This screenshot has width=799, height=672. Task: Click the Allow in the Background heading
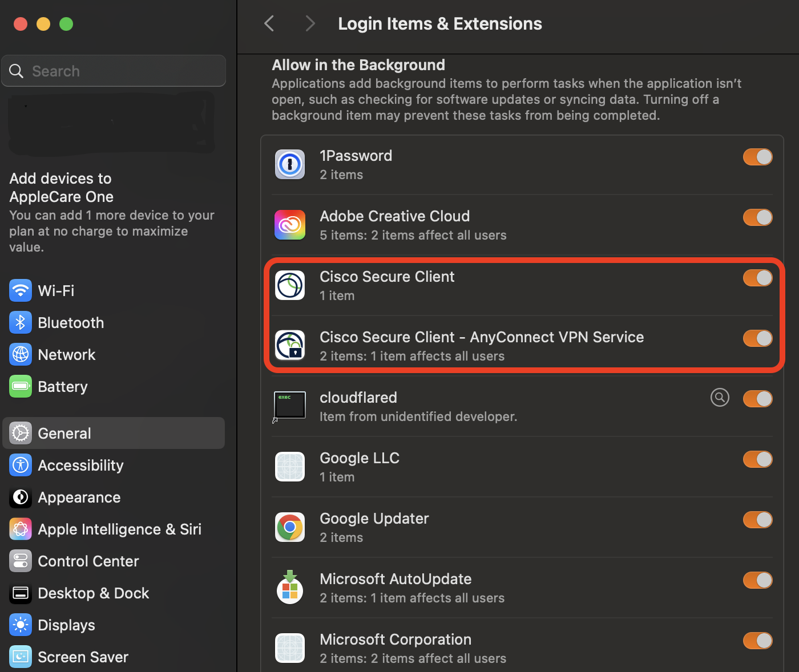coord(358,65)
